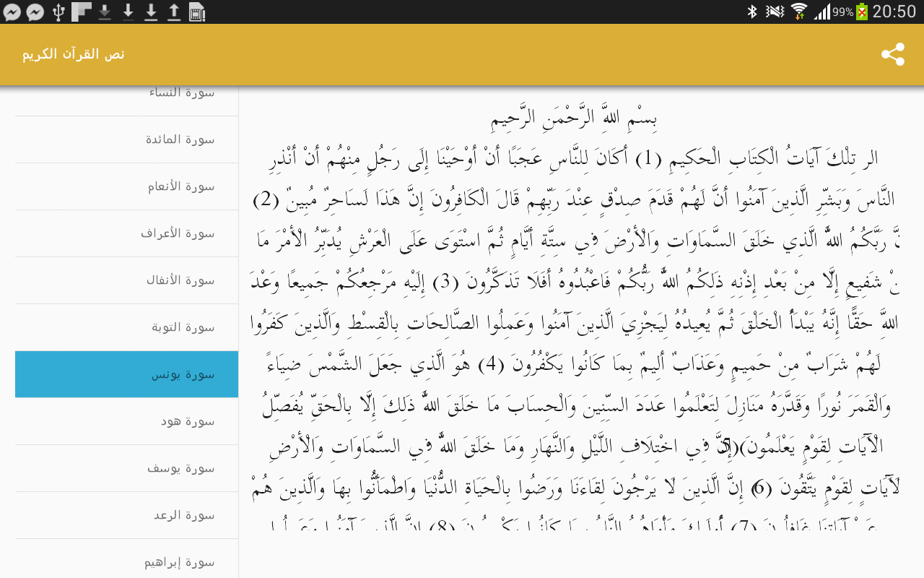Viewport: 924px width, 578px height.
Task: Tap the SD card notification icon
Action: 197,12
